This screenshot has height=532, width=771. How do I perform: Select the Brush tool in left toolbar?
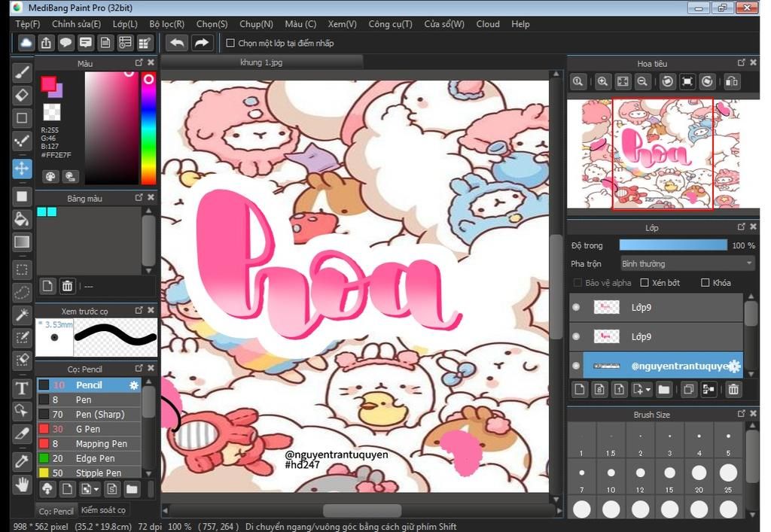tap(22, 73)
